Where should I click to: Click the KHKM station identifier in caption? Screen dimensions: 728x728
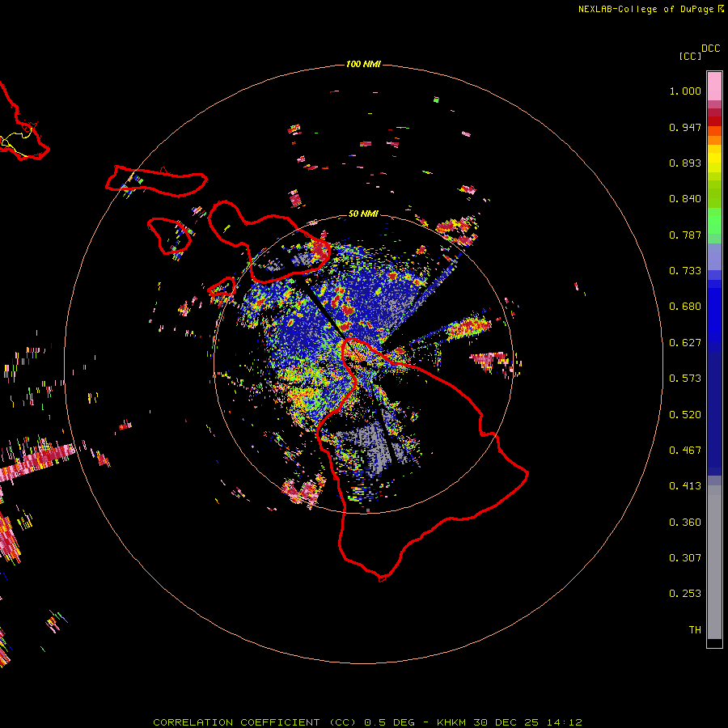point(453,722)
